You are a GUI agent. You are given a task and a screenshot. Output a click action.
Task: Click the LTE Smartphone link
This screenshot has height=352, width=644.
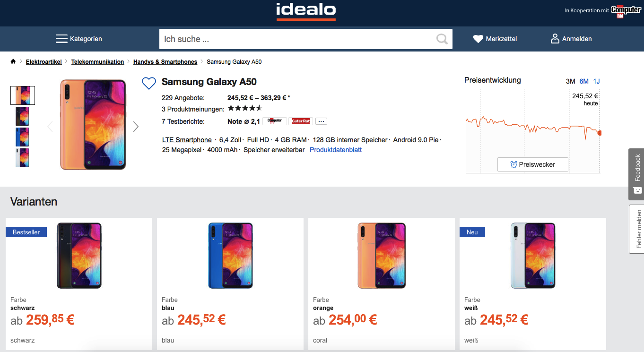[187, 140]
